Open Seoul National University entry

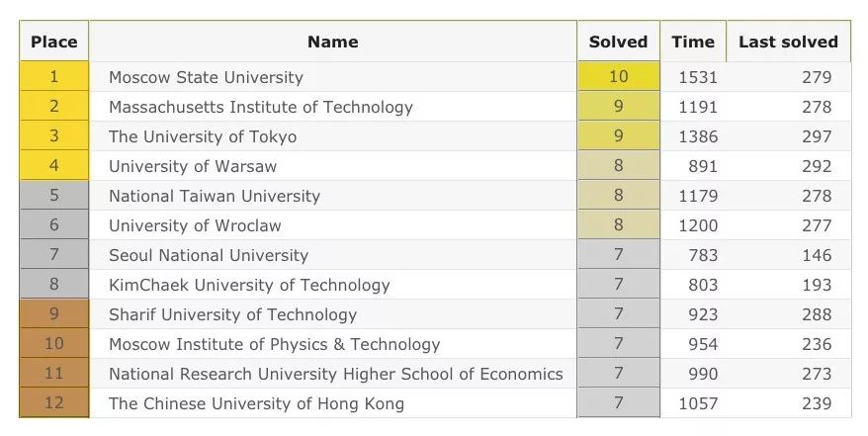point(209,255)
